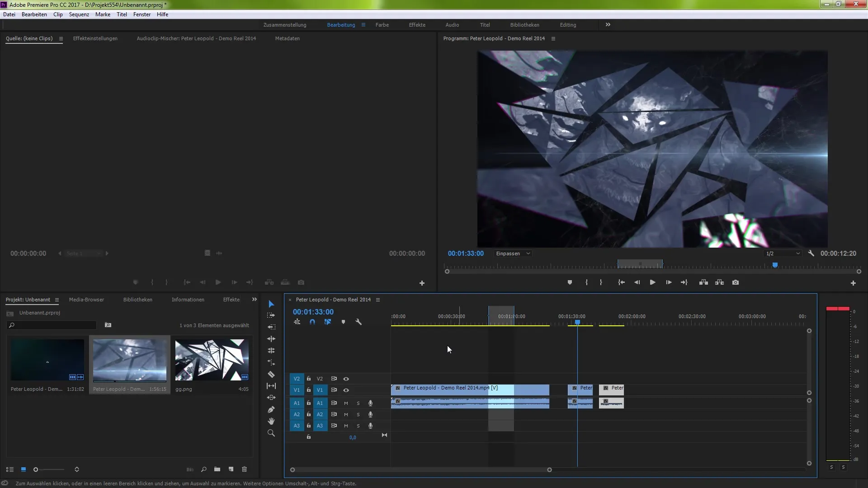
Task: Toggle track lock for V1
Action: (x=309, y=390)
